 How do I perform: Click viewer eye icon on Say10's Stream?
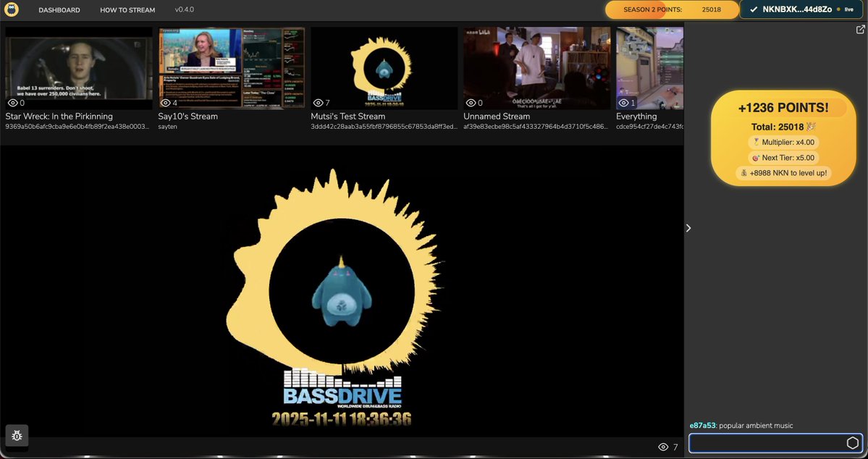click(x=165, y=103)
